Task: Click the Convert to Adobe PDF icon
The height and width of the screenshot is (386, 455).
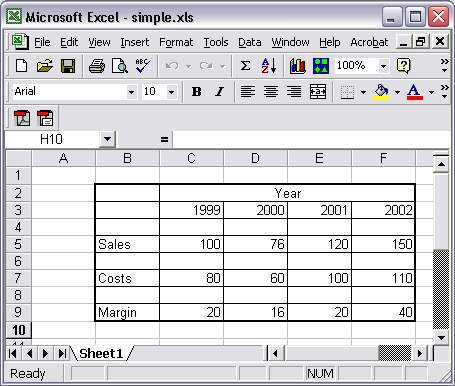Action: point(22,118)
